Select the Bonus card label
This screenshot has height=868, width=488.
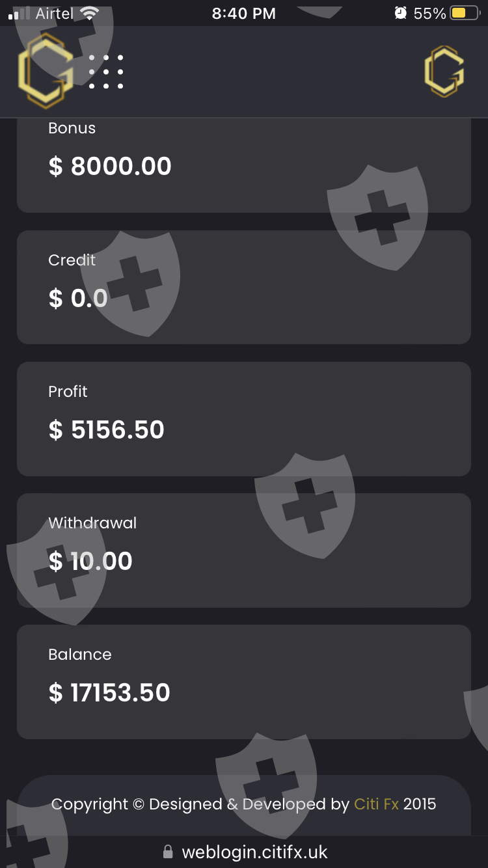(72, 128)
